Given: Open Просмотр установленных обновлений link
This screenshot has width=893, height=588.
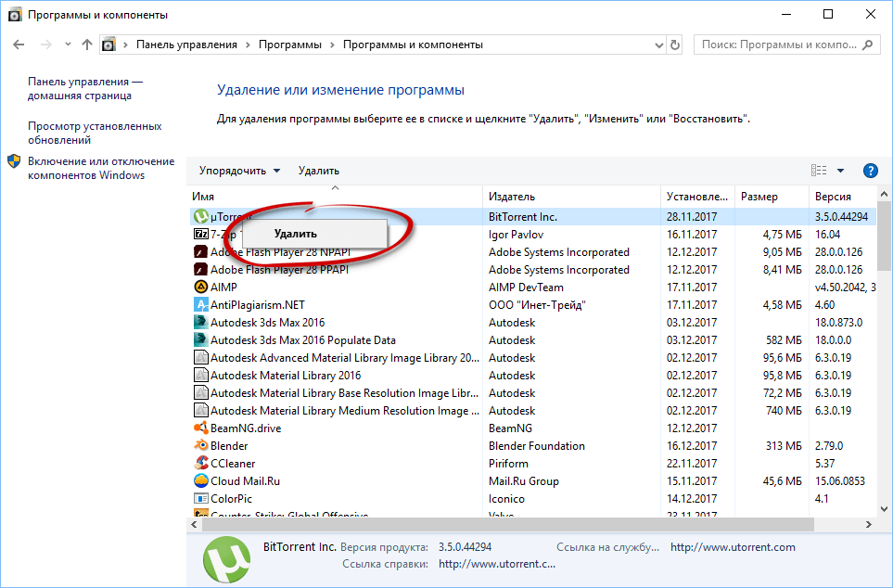Looking at the screenshot, I should pos(95,133).
